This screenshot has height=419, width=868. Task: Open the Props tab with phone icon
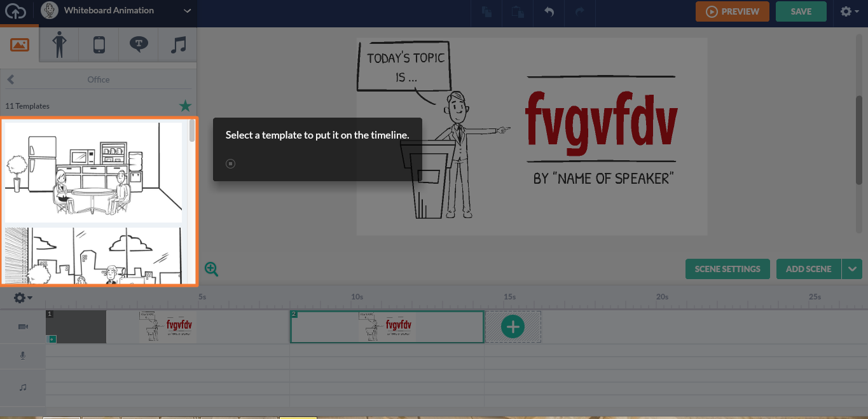99,45
